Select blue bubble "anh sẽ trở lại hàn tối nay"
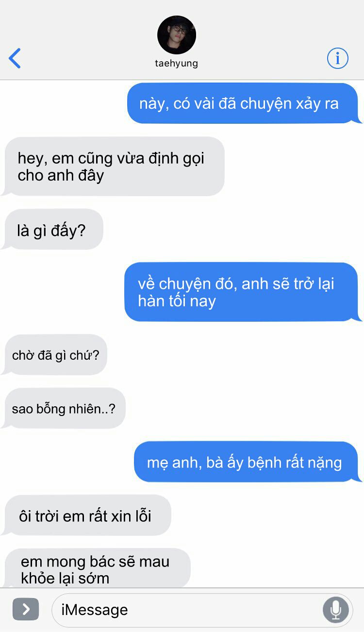The width and height of the screenshot is (364, 632). tap(243, 292)
